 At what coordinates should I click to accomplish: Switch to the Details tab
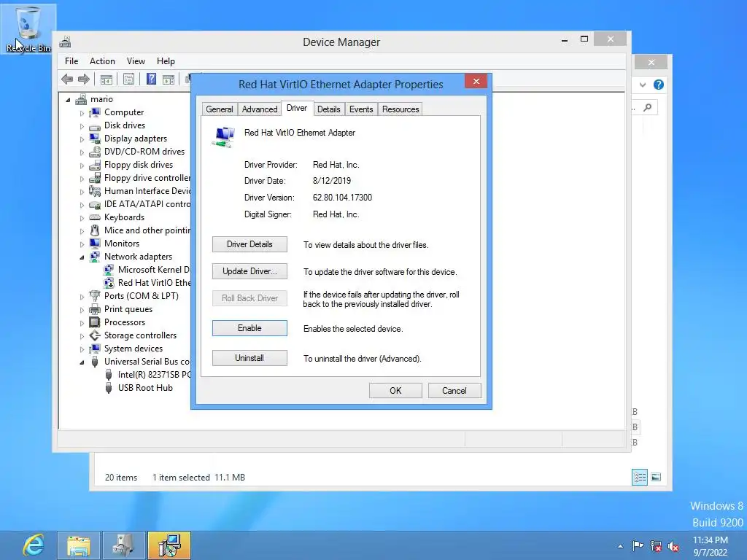pos(329,109)
